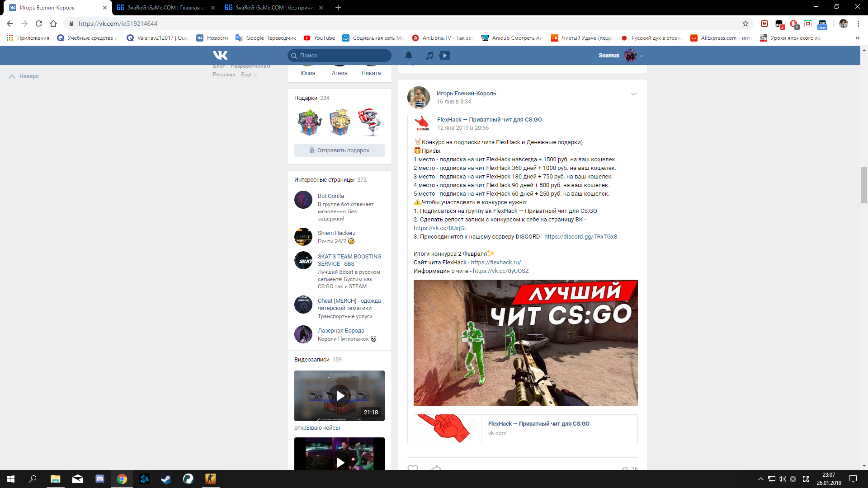Screen dimensions: 868x488
Task: Open Cheat [MERCH] page
Action: tap(349, 305)
